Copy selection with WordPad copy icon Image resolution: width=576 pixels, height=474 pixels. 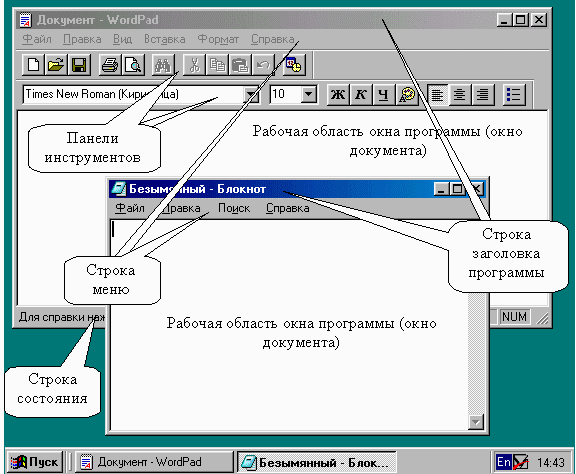pos(217,65)
